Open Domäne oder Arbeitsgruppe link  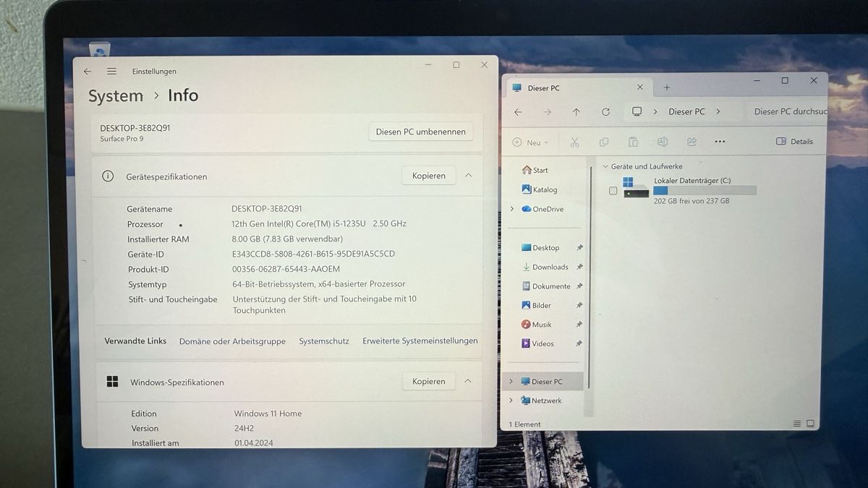(x=232, y=341)
